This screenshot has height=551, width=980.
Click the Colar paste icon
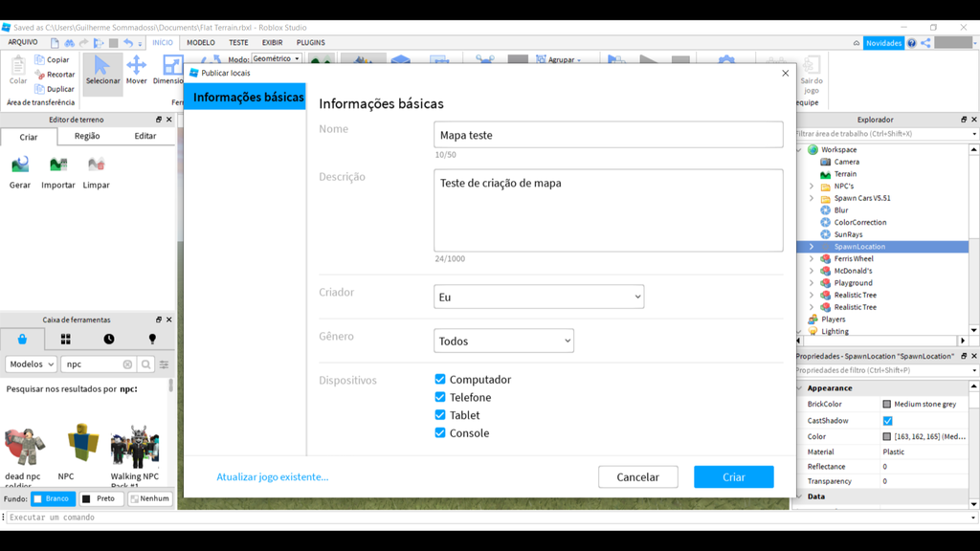point(18,71)
